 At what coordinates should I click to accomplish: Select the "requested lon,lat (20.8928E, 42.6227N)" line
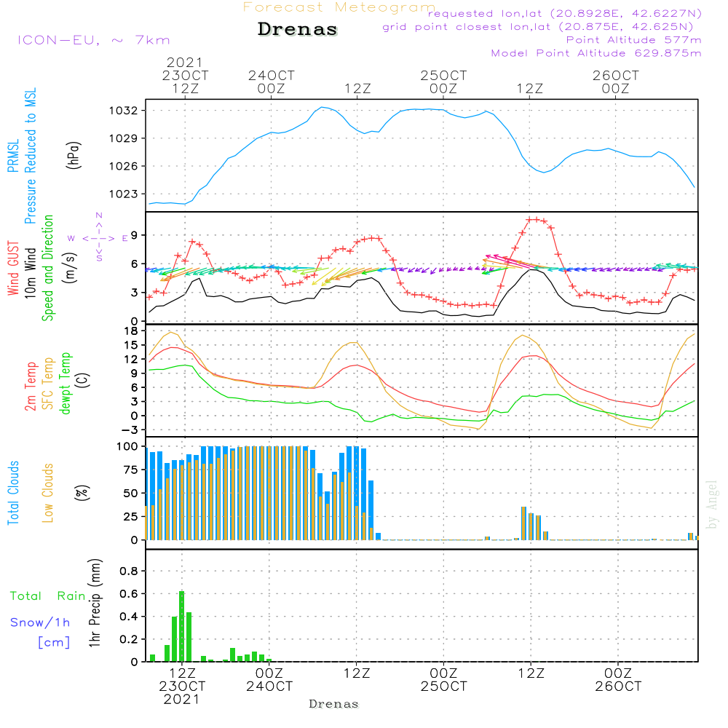(565, 13)
